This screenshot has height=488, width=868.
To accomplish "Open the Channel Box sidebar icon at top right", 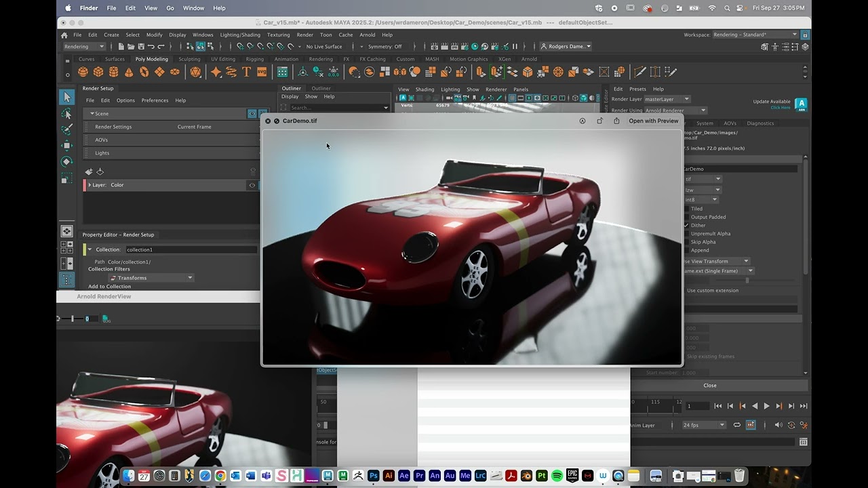I will click(805, 47).
